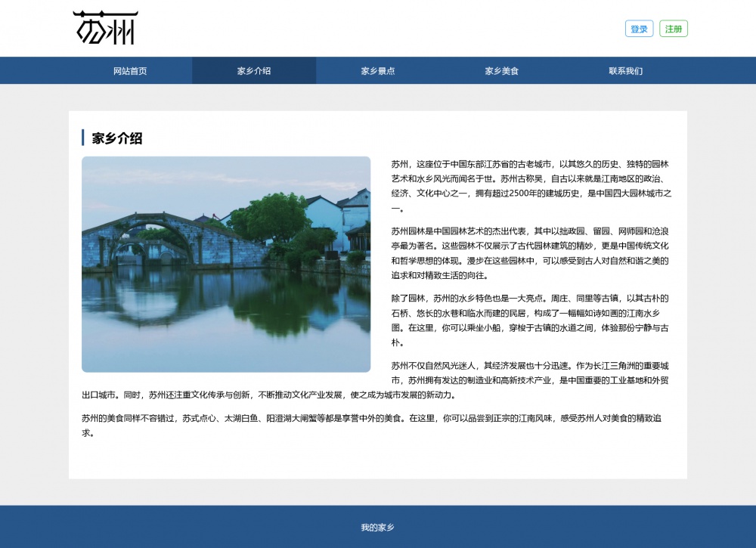Click the 苏州 logo in the header
756x548 pixels.
[106, 28]
